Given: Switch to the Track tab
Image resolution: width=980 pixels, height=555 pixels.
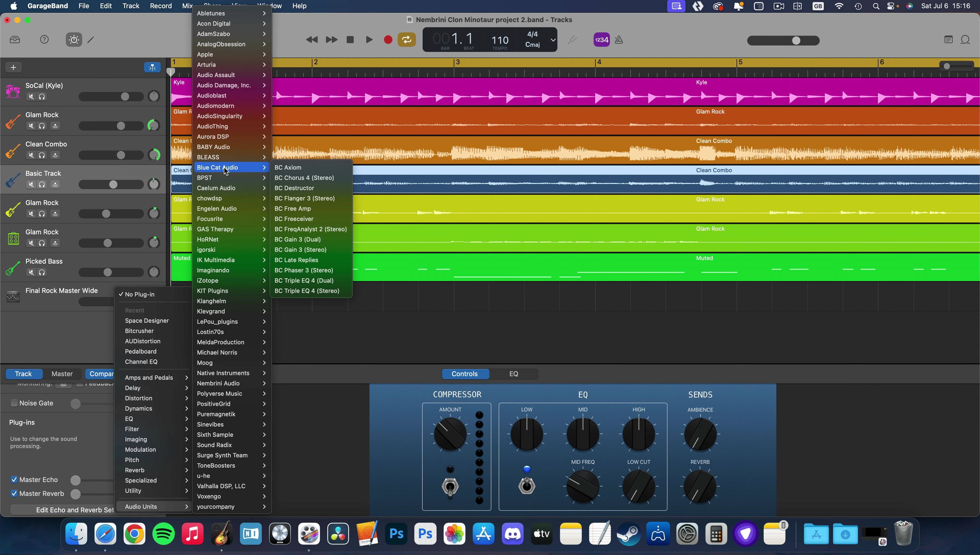Looking at the screenshot, I should click(23, 374).
